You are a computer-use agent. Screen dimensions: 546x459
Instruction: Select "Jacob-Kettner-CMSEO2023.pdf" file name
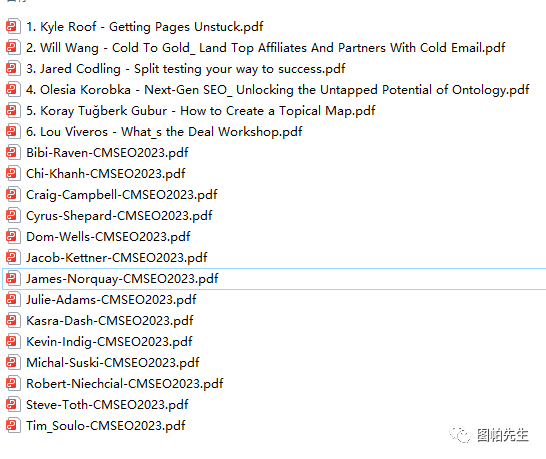pos(117,258)
